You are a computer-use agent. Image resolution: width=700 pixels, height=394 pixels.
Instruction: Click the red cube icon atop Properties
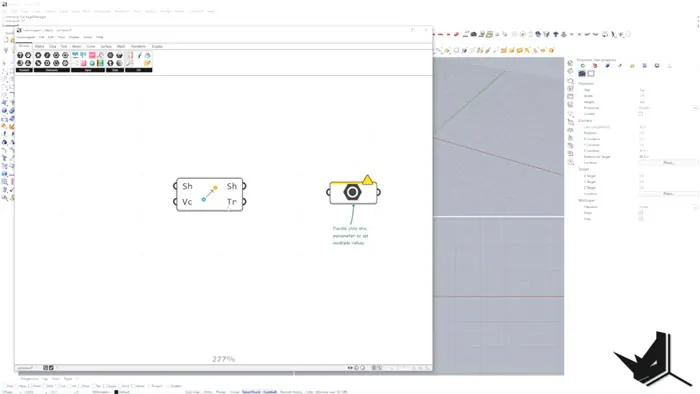pyautogui.click(x=595, y=66)
